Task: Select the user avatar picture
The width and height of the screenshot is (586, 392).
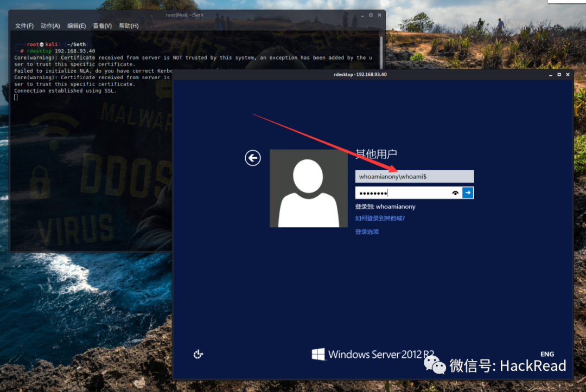Action: click(x=308, y=189)
